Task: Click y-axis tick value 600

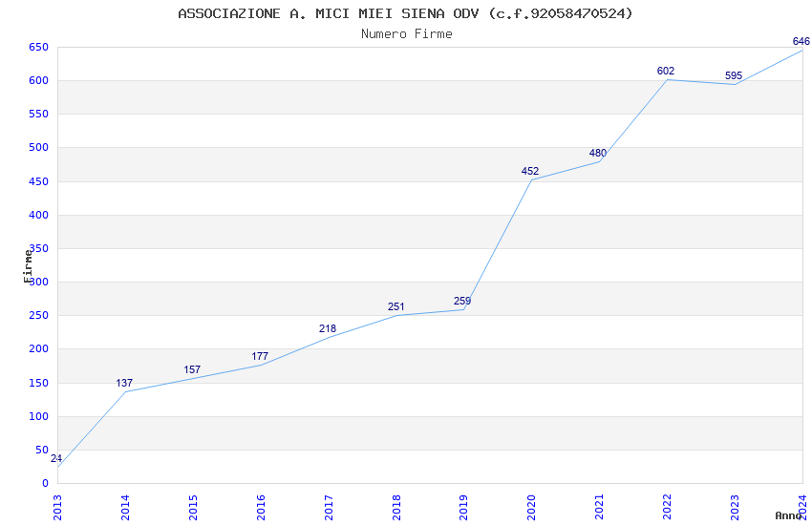Action: 39,81
